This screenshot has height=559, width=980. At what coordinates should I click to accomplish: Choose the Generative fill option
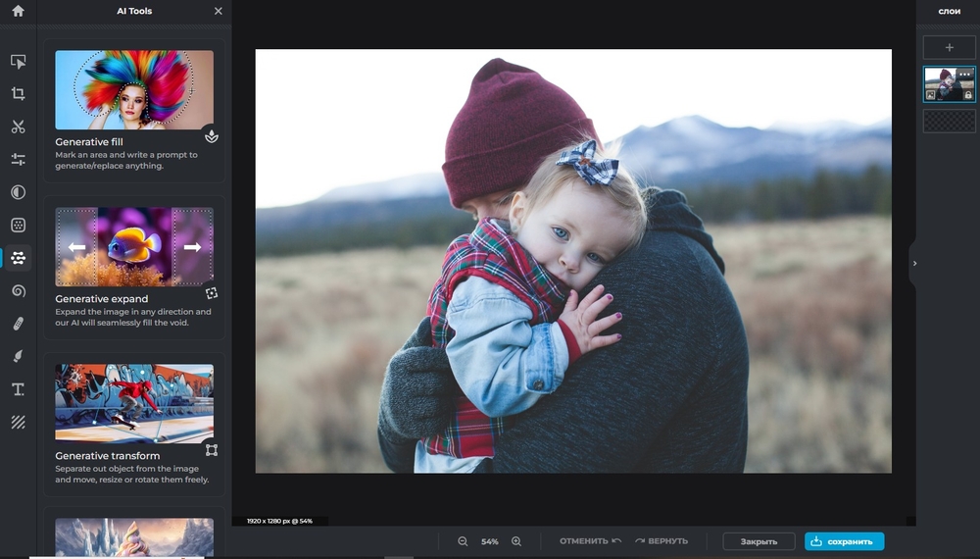click(x=134, y=111)
